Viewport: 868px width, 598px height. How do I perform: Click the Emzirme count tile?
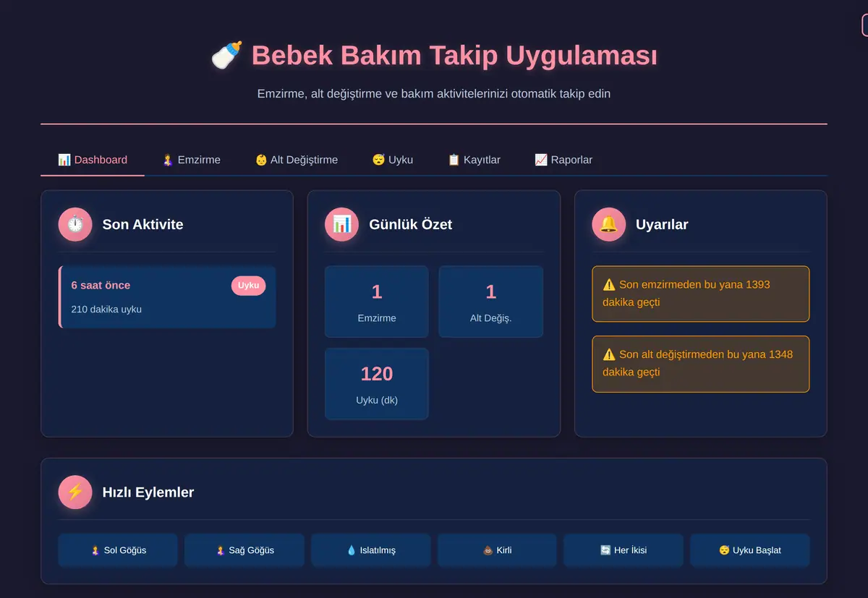[x=377, y=302]
